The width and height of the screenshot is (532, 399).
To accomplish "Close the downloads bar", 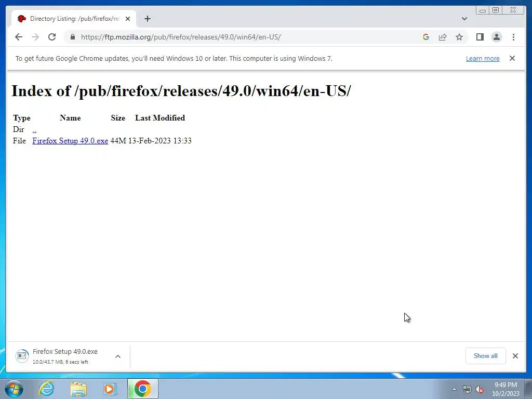I will tap(515, 356).
